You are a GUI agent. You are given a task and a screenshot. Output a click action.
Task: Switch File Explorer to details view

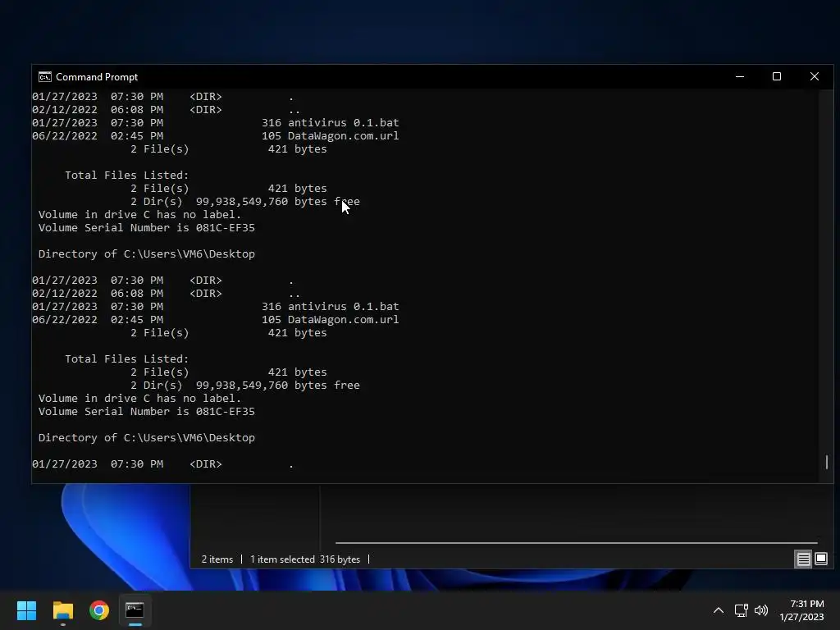804,559
